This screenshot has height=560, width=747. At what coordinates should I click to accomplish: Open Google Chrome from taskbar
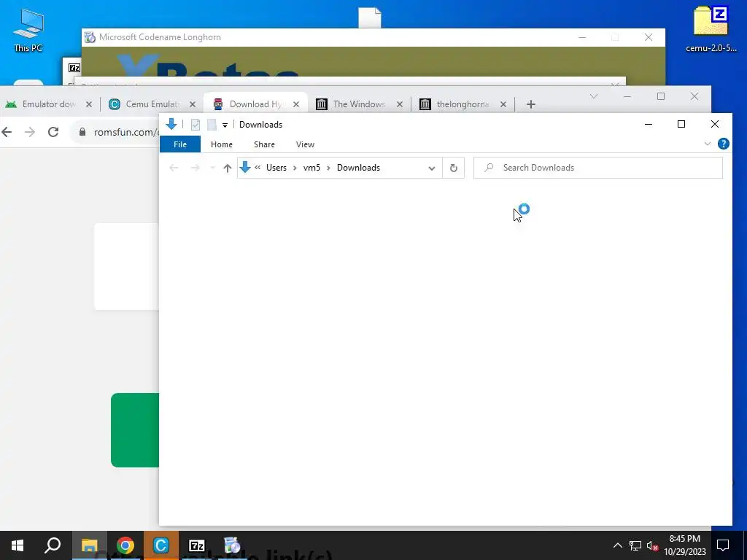coord(125,545)
